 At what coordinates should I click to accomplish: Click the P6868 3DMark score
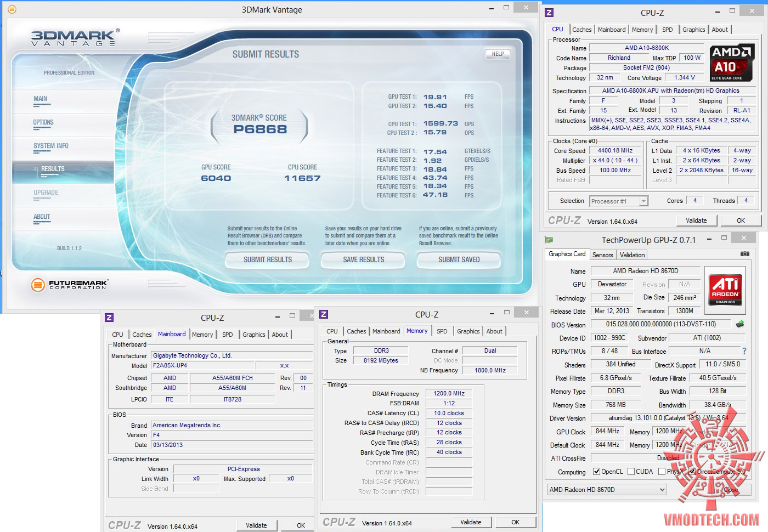click(261, 129)
